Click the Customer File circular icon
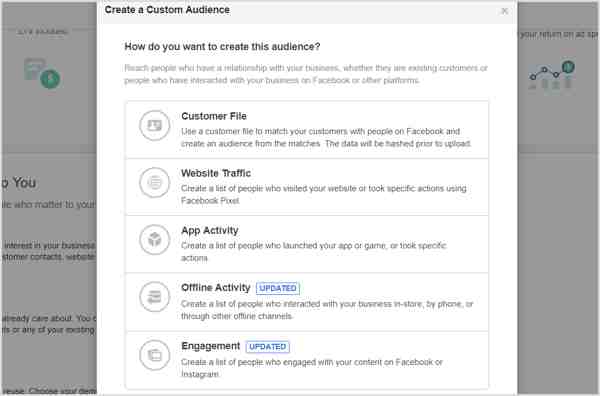The image size is (600, 396). click(x=155, y=125)
